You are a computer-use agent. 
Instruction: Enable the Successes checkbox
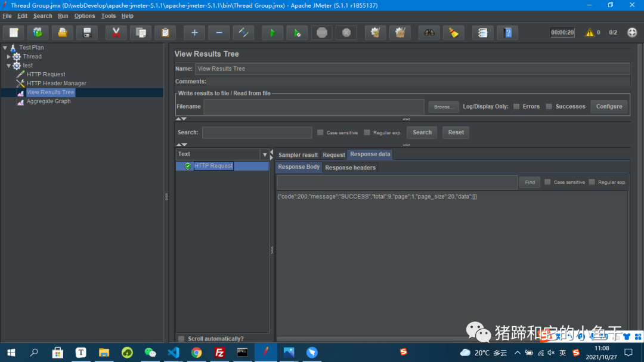[x=549, y=106]
